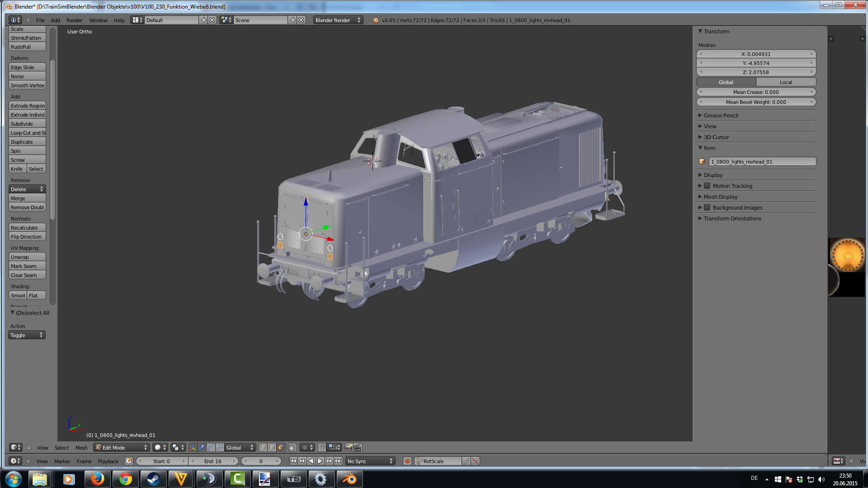Switch to vertex select mode
This screenshot has width=868, height=488.
pos(263,447)
